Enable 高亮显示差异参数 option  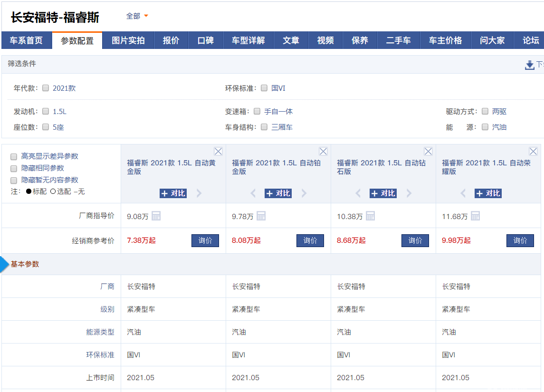13,157
